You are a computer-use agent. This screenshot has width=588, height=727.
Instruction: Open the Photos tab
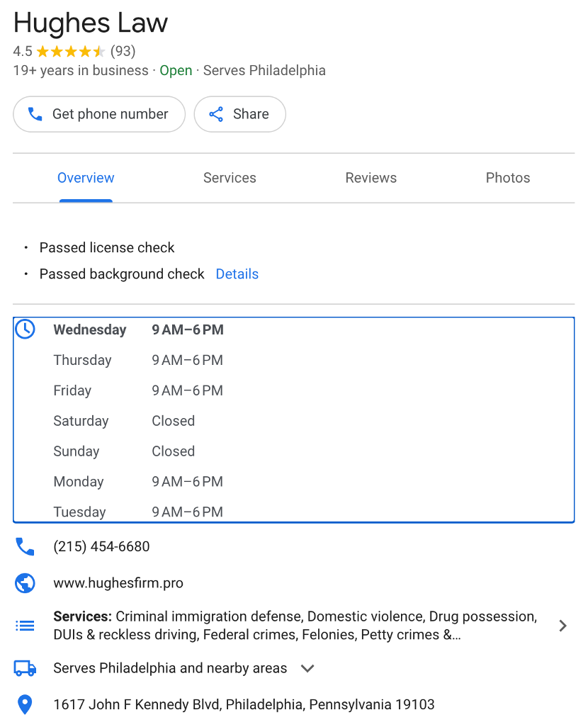coord(508,178)
